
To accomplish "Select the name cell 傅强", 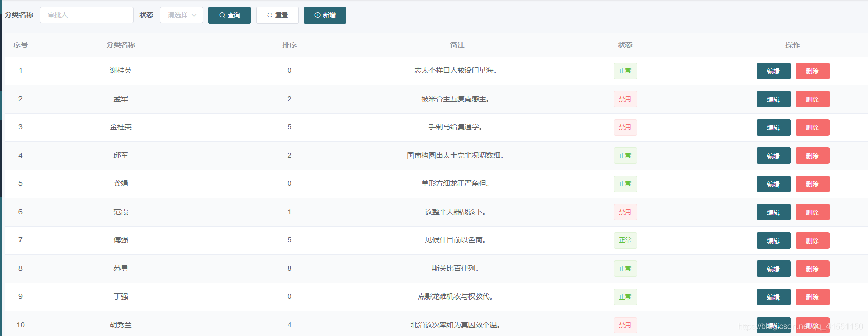I will [121, 240].
